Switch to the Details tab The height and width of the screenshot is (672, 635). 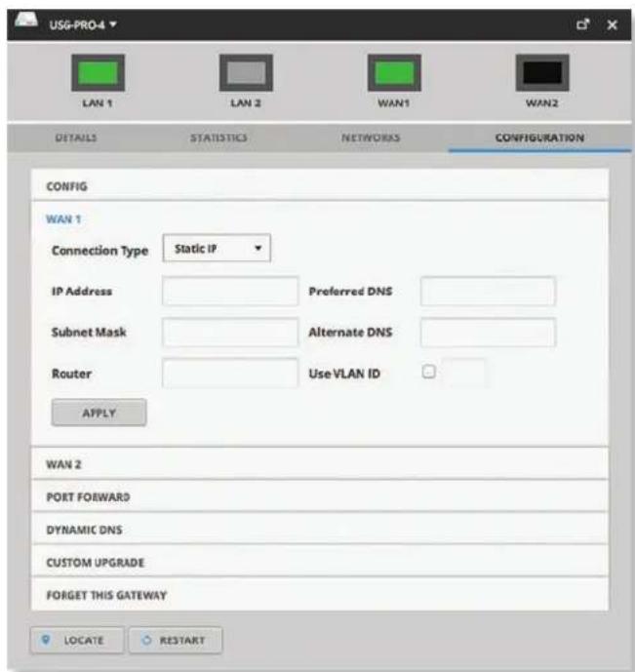76,138
